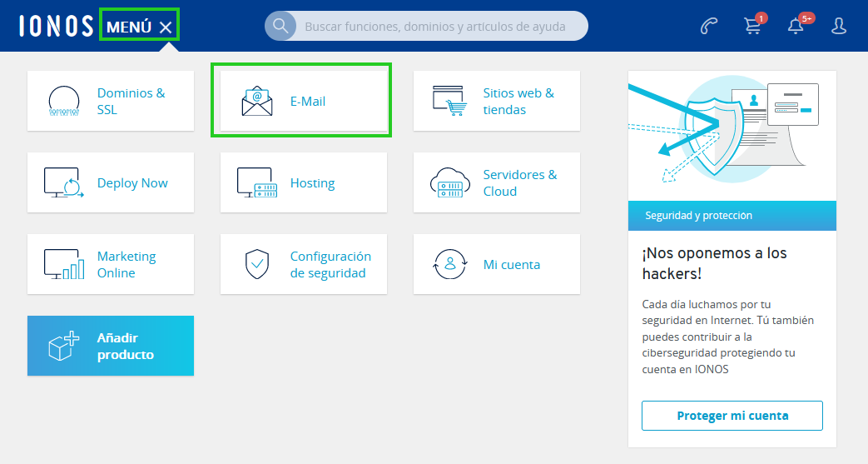Click the Marketing Online chart icon
This screenshot has width=868, height=464.
pyautogui.click(x=64, y=264)
